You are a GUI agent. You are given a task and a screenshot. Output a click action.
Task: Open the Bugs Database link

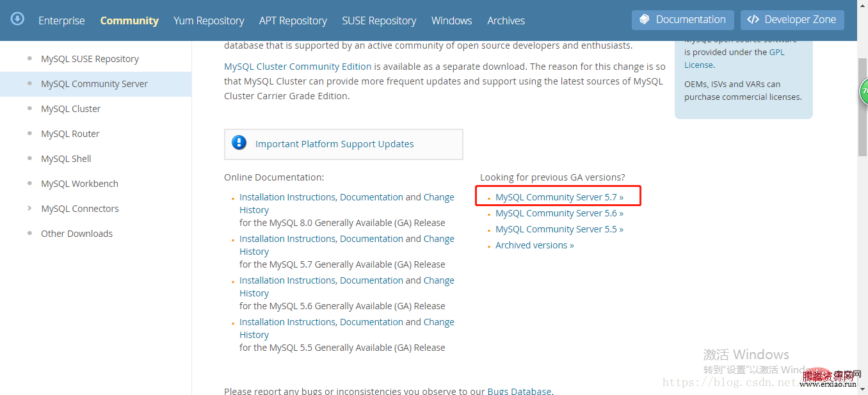[x=519, y=391]
